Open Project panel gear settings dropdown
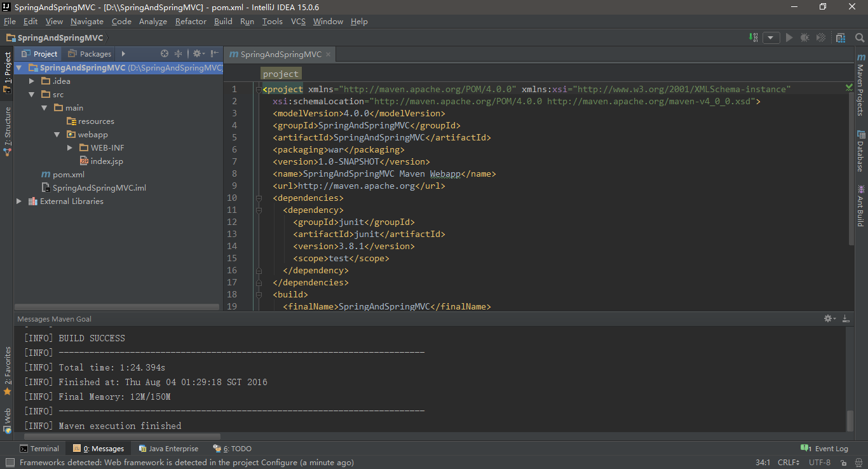 198,54
